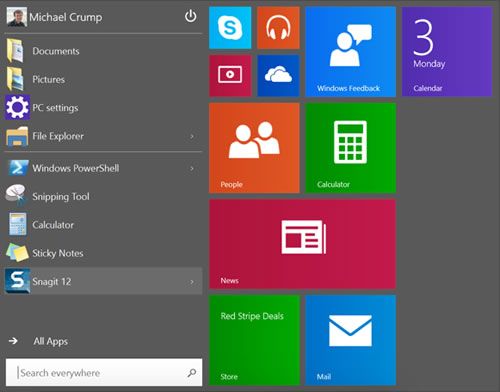Open the News tile
Screen dimensions: 500x392
pyautogui.click(x=302, y=244)
